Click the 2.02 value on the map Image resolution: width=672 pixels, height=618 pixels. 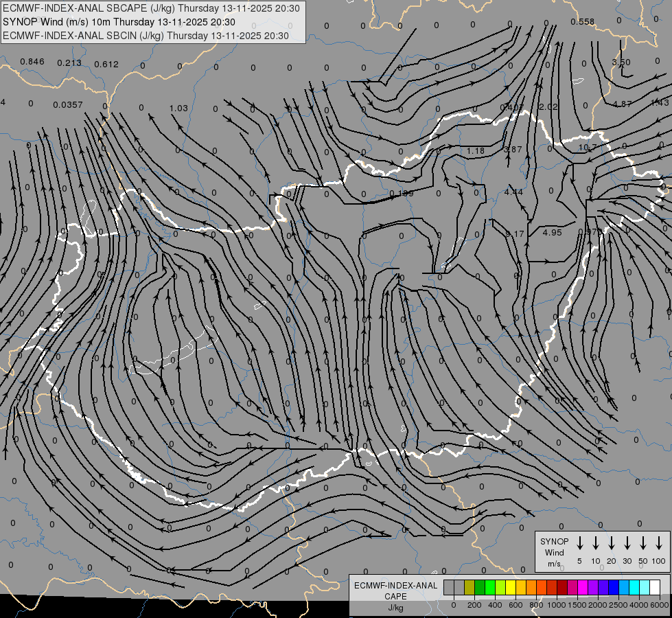tap(548, 106)
